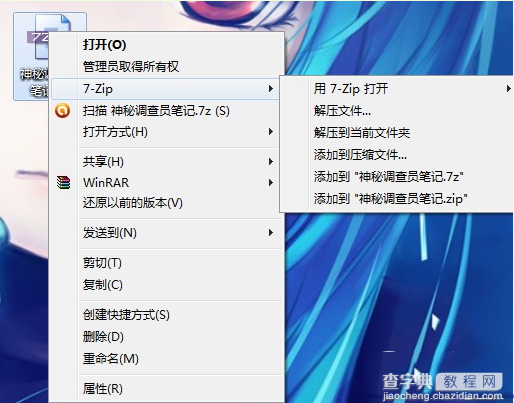Click the orange antivirus scan icon

[x=63, y=111]
